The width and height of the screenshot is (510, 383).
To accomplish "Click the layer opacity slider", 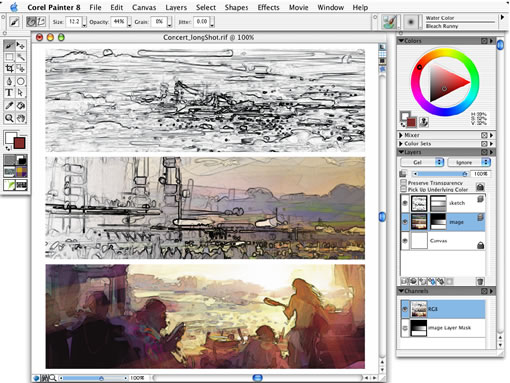I will [x=441, y=174].
